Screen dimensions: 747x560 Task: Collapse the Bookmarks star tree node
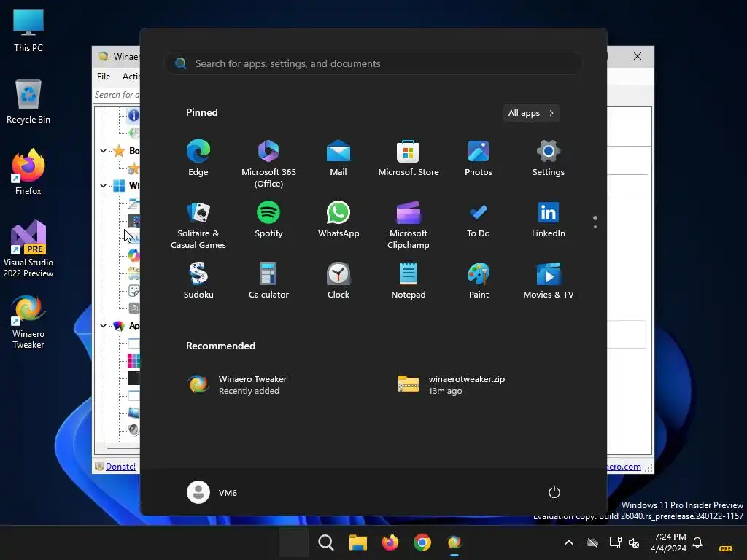(103, 150)
